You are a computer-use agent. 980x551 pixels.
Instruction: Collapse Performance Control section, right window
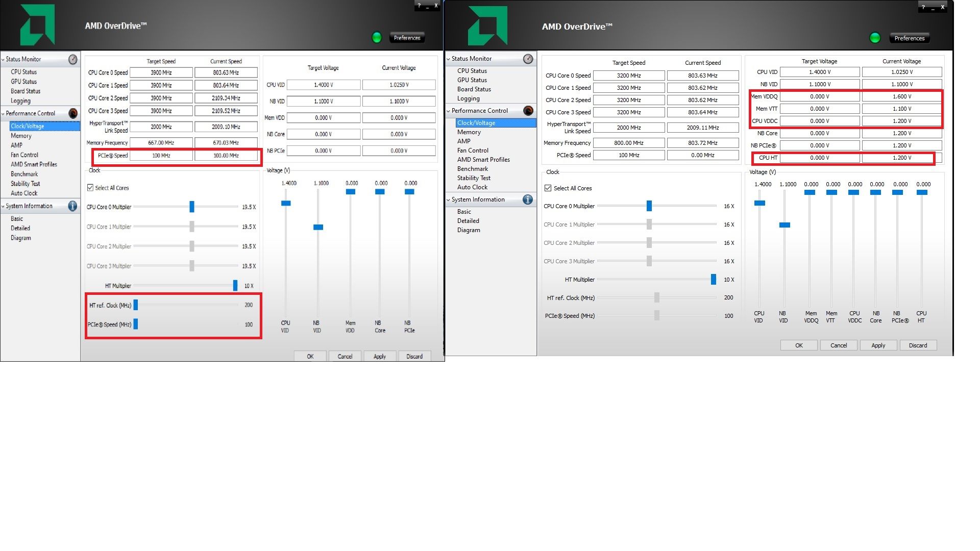[448, 111]
